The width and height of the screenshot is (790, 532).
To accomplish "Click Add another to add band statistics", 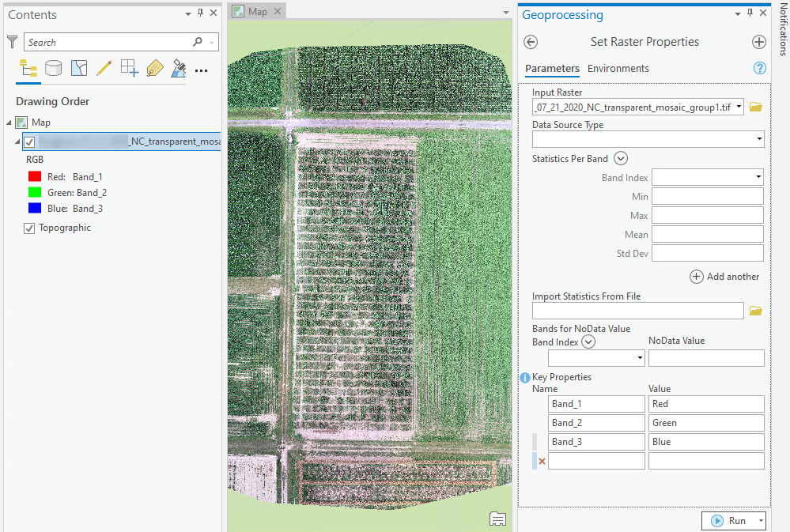I will click(x=724, y=277).
